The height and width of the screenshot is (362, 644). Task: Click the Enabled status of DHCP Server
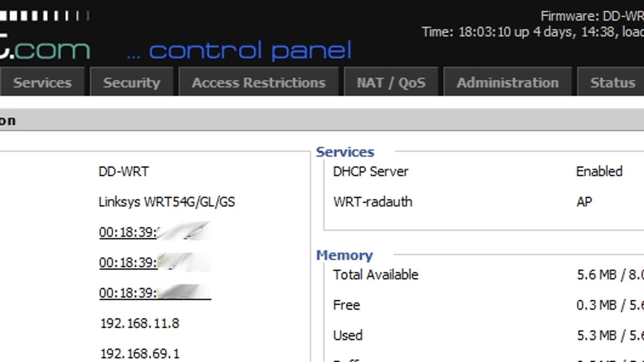(599, 172)
